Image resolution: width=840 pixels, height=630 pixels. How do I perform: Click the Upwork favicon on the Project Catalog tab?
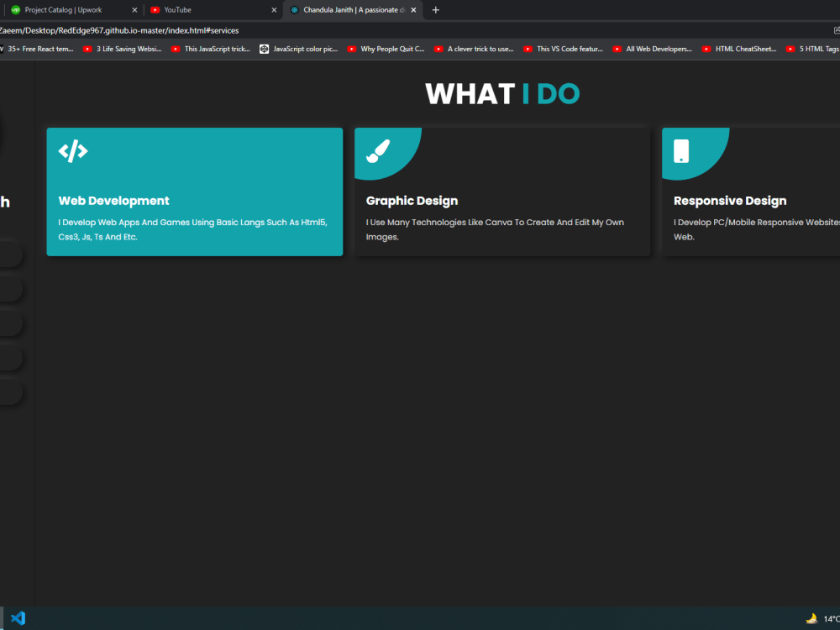click(x=14, y=10)
